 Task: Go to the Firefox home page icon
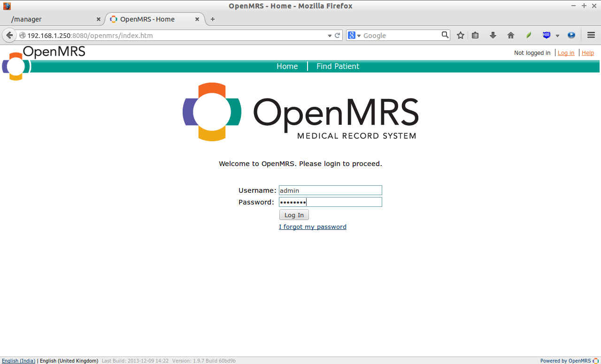[511, 35]
